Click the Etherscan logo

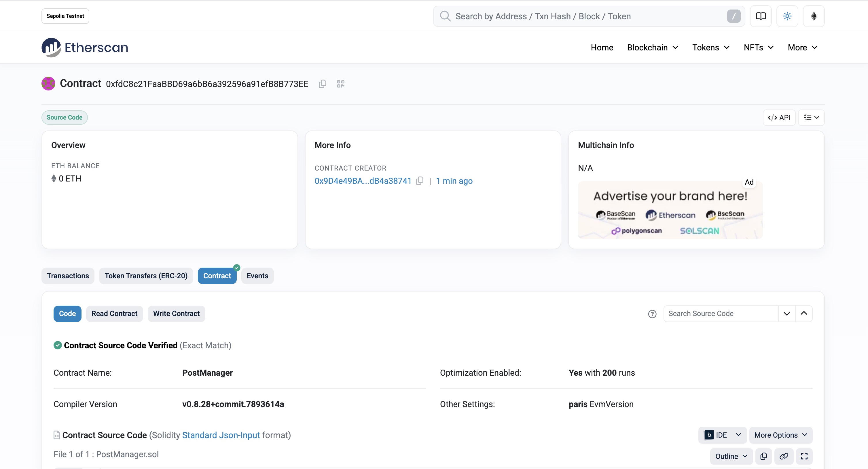(85, 48)
